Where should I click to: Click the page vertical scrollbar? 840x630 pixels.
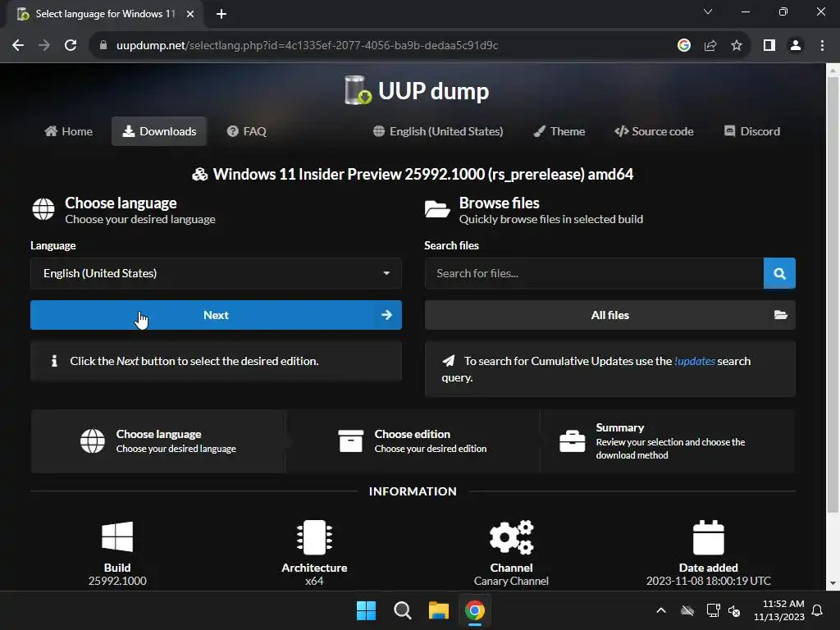pyautogui.click(x=833, y=294)
